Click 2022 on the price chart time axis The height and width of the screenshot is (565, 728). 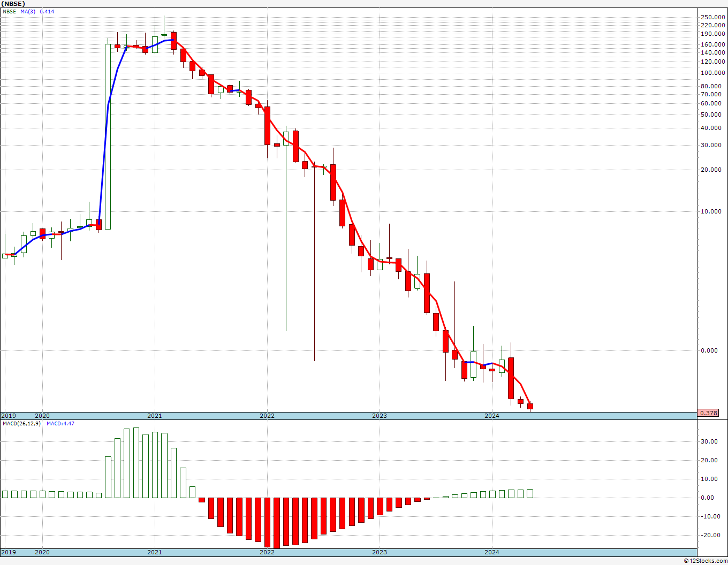tap(267, 416)
